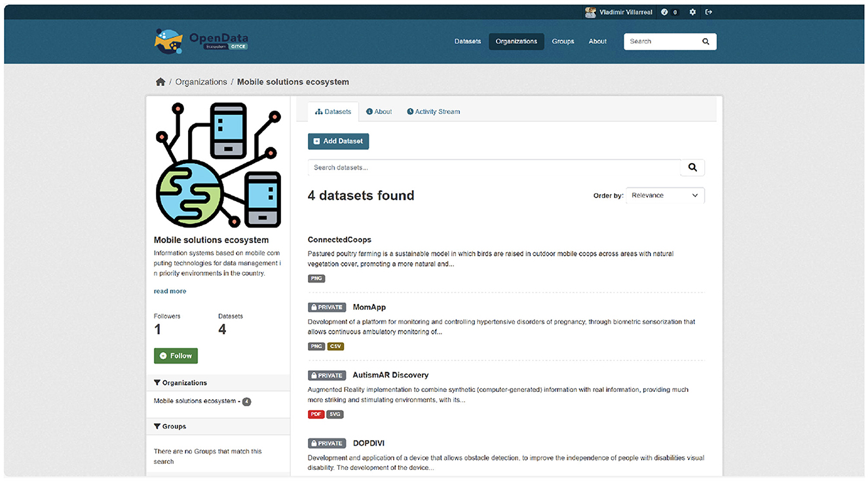Open Datasets in the top navigation
The image size is (868, 481).
coord(468,41)
